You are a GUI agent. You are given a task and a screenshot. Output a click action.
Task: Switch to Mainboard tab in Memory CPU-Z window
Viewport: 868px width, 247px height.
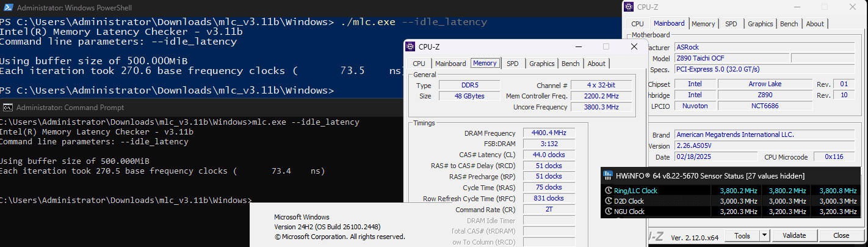point(450,64)
